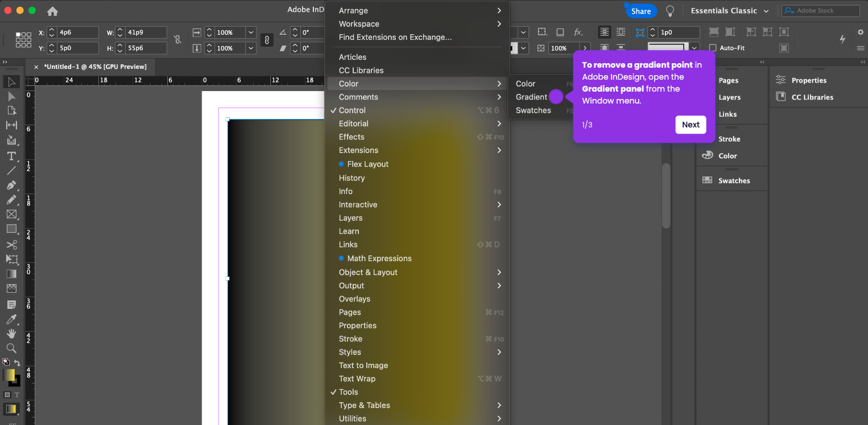The height and width of the screenshot is (425, 868).
Task: Choose the Eyedropper tool
Action: pos(11,319)
